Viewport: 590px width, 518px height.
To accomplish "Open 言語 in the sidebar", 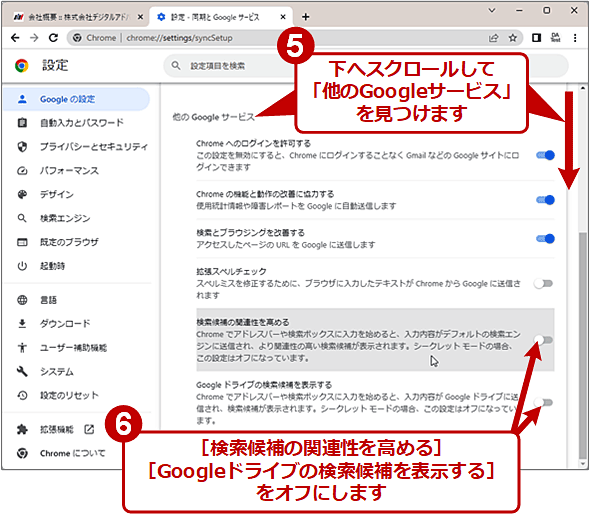I will click(76, 300).
